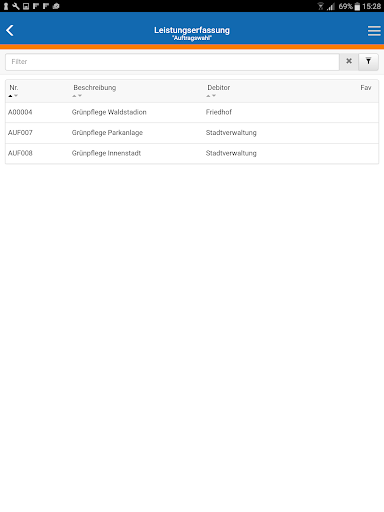
Task: Click the Nr. column header
Action: [x=14, y=88]
